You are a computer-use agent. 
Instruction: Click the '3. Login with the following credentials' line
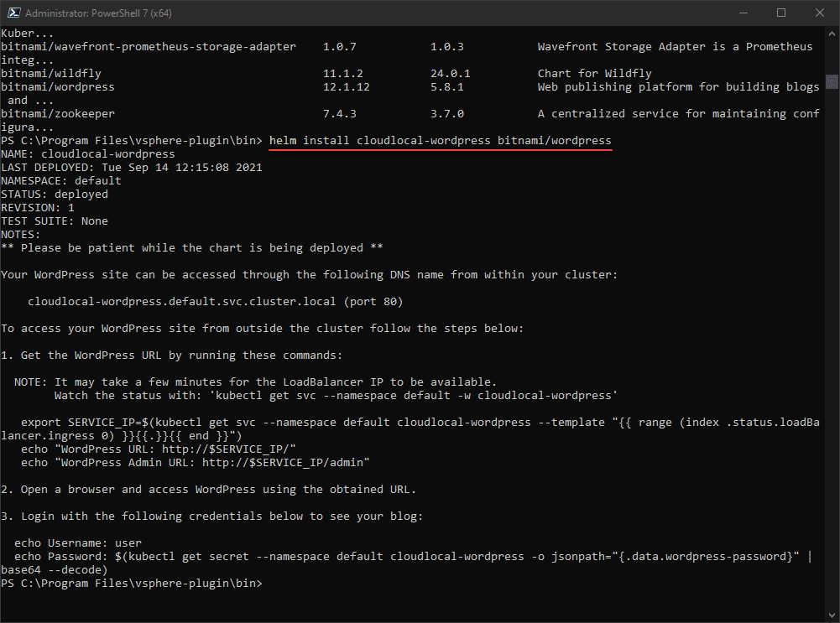point(211,517)
